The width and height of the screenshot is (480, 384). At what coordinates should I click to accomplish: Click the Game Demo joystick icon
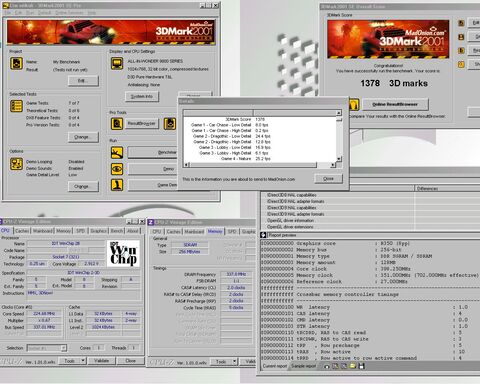point(117,185)
